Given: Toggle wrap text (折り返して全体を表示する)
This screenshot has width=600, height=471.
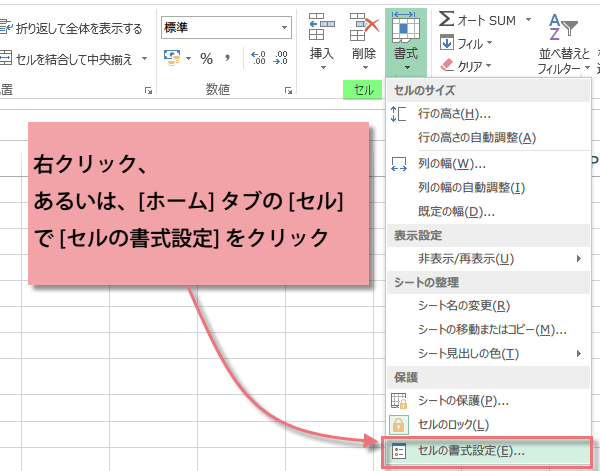Looking at the screenshot, I should [x=70, y=28].
